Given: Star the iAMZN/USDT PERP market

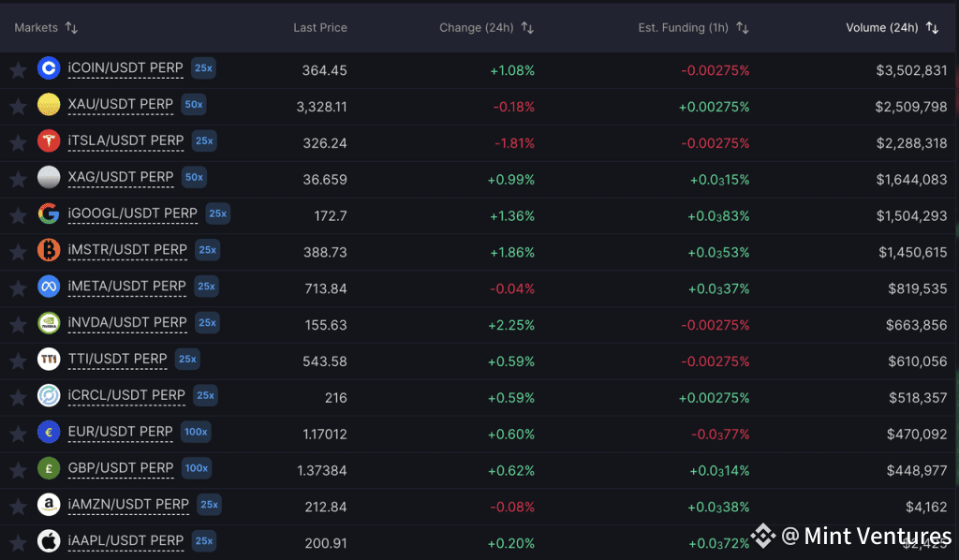Looking at the screenshot, I should tap(18, 507).
